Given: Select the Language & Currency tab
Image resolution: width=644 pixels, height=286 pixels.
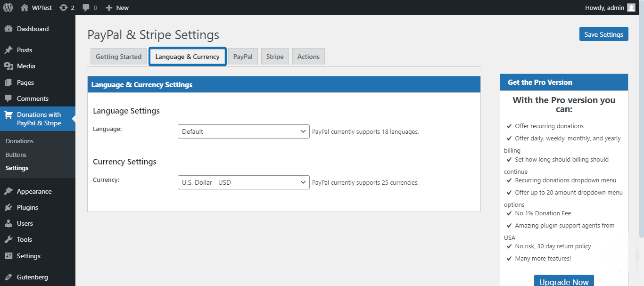Looking at the screenshot, I should [188, 57].
